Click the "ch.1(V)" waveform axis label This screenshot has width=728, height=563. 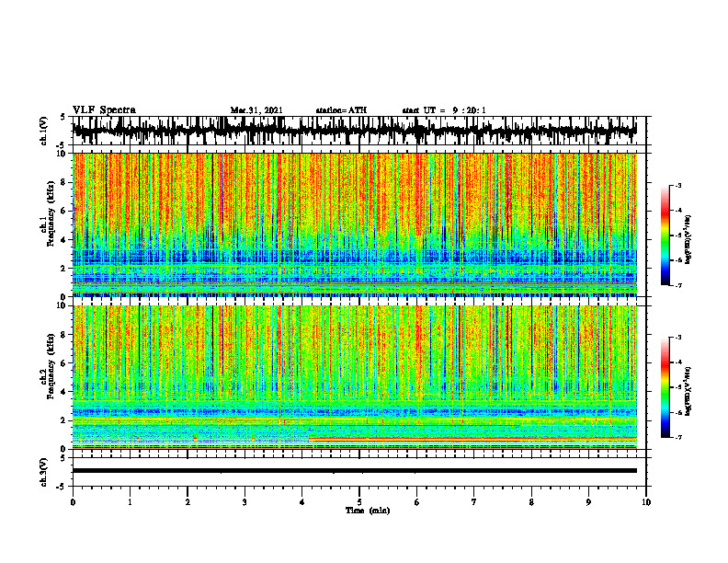[x=44, y=131]
